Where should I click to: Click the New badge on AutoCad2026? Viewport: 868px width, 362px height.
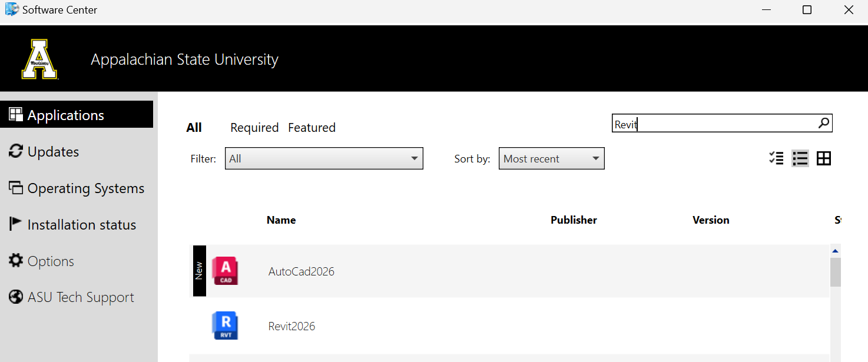[199, 271]
